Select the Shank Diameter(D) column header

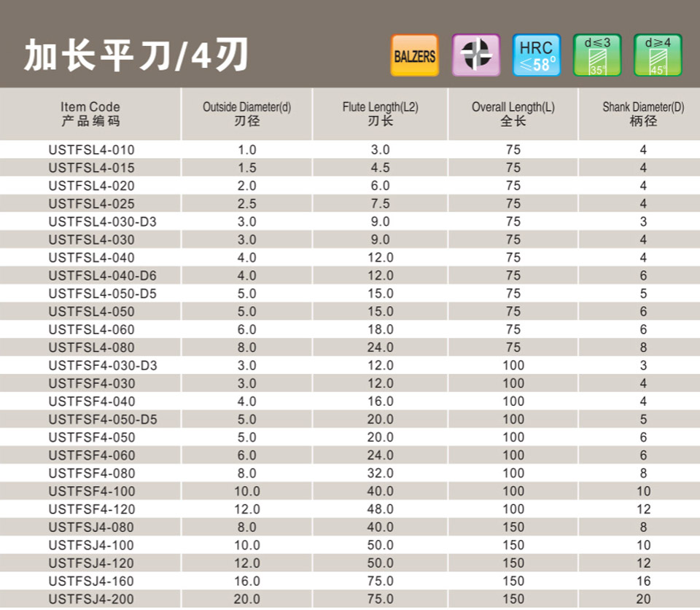[642, 114]
